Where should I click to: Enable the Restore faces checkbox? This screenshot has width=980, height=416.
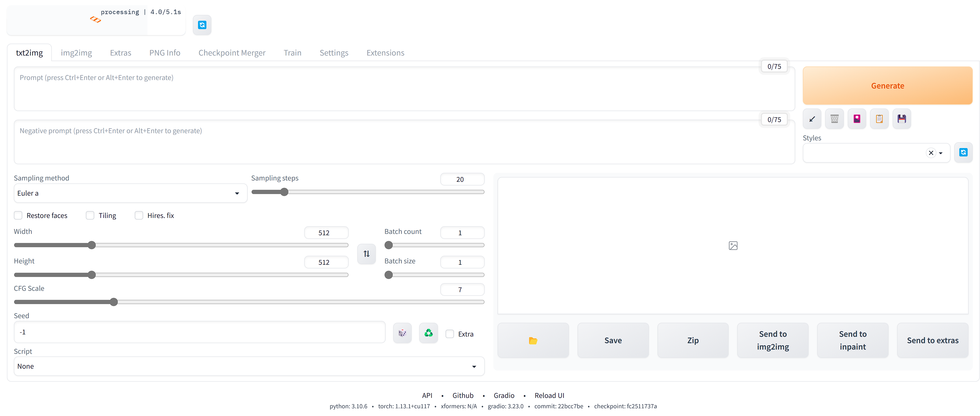click(18, 215)
